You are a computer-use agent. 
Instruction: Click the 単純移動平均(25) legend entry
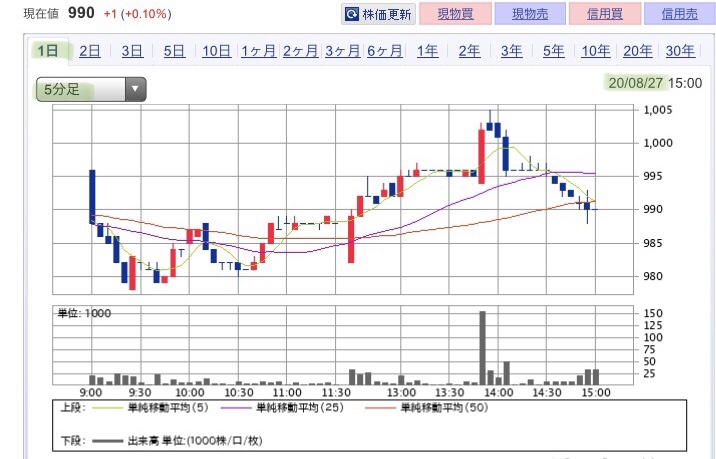coord(282,407)
